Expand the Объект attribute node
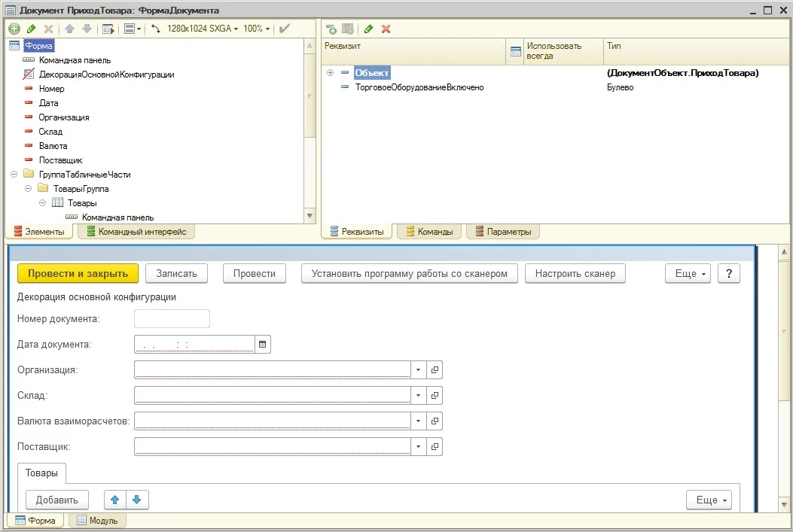 coord(331,73)
